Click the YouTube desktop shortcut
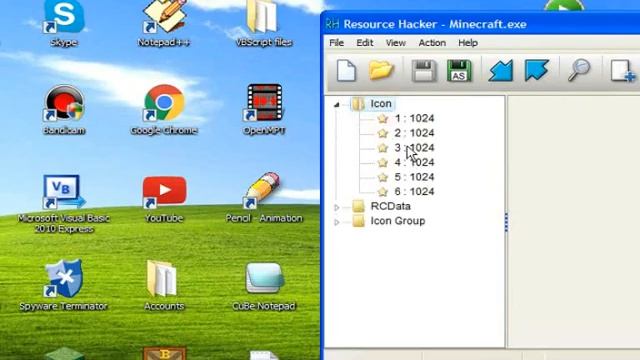The image size is (640, 360). click(164, 199)
